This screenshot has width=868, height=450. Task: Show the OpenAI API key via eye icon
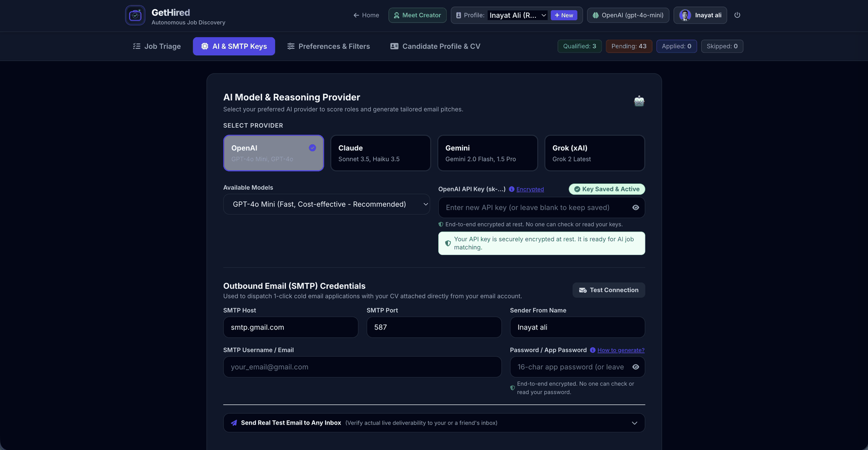click(x=635, y=208)
